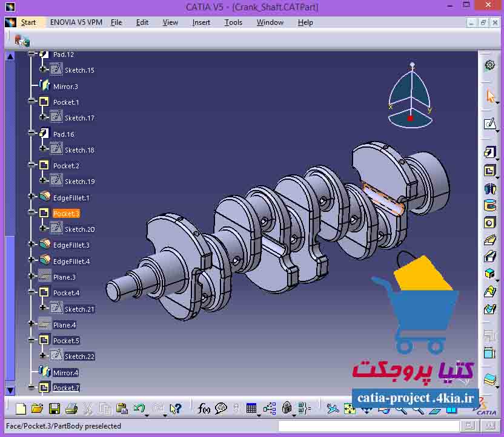Open the Insert menu
Image resolution: width=504 pixels, height=437 pixels.
click(x=201, y=22)
